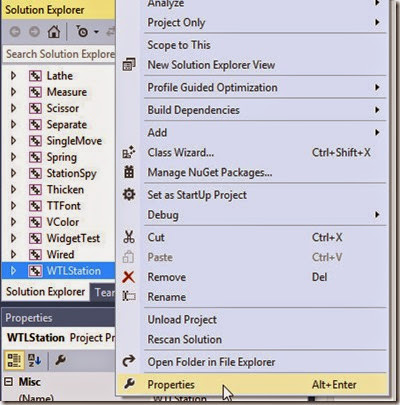The width and height of the screenshot is (400, 405).
Task: Click the Home icon in Solution Explorer toolbar
Action: click(x=54, y=32)
